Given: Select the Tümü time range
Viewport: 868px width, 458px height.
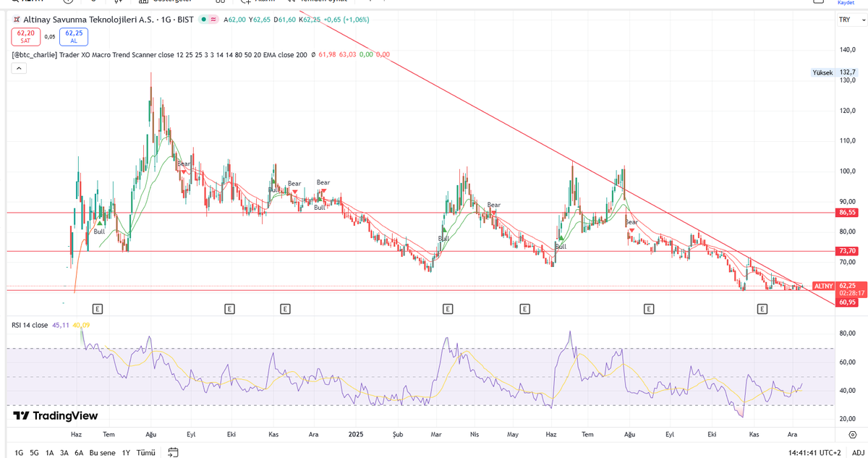Looking at the screenshot, I should point(146,452).
